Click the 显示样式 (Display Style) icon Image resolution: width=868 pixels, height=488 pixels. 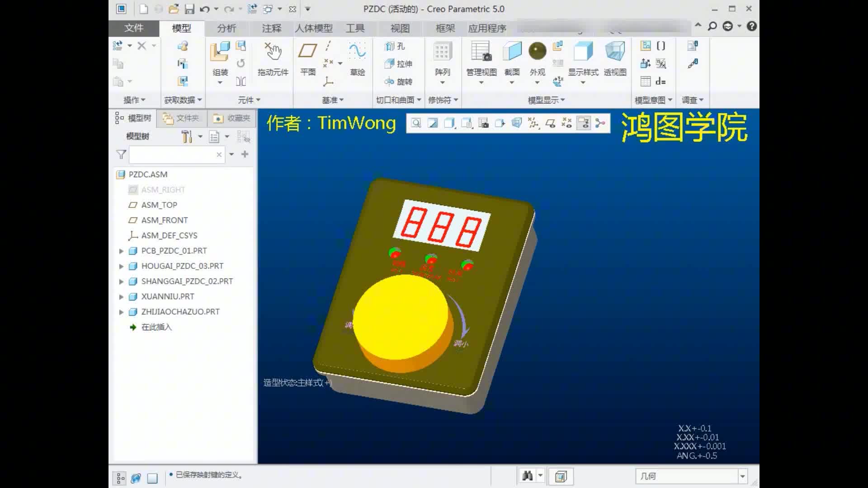(583, 51)
